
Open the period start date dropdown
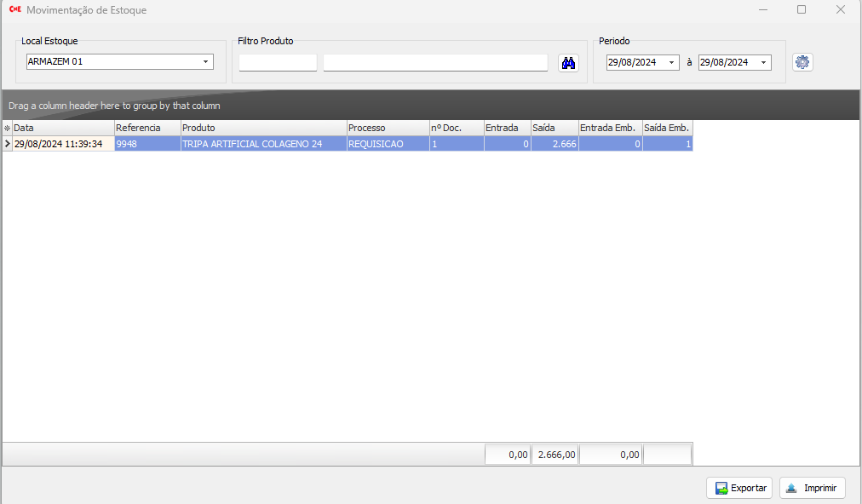click(672, 62)
